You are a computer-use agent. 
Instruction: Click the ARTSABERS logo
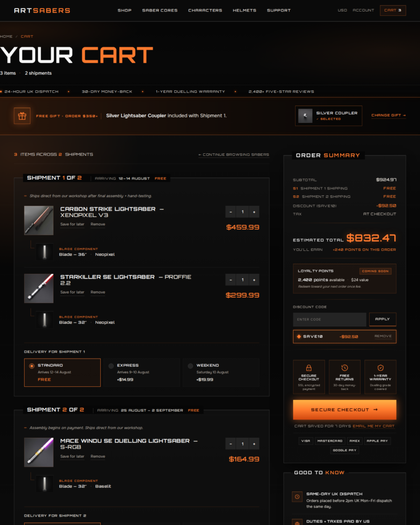[x=42, y=10]
